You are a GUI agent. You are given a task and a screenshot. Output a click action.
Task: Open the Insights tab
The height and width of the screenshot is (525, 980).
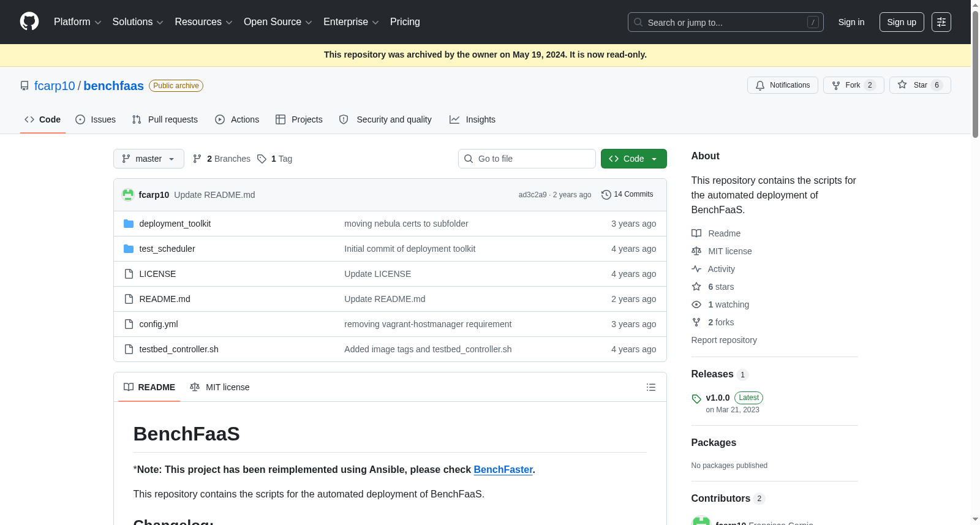tap(472, 119)
